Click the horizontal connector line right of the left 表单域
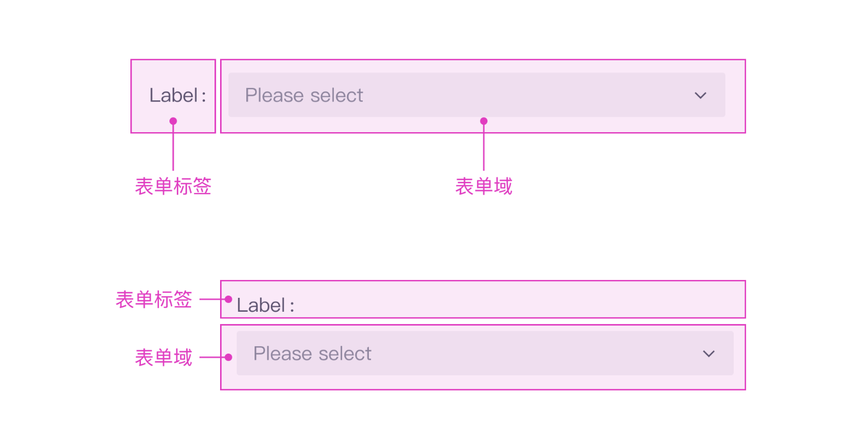Image resolution: width=868 pixels, height=435 pixels. tap(212, 357)
